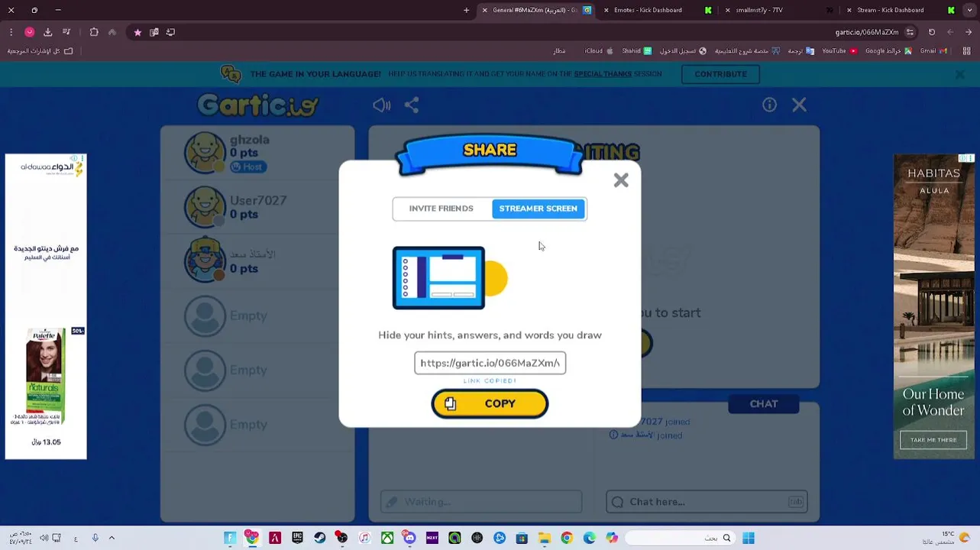Viewport: 980px width, 550px height.
Task: Open the Windows Start menu
Action: click(749, 538)
